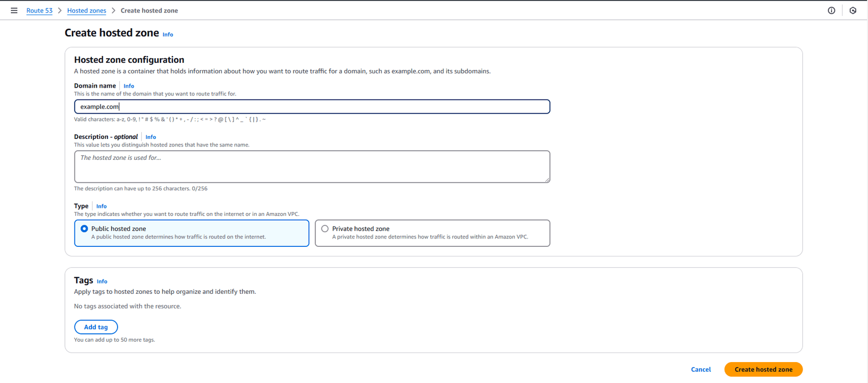Go to Route 53 breadcrumb link
The image size is (868, 383).
(x=40, y=11)
